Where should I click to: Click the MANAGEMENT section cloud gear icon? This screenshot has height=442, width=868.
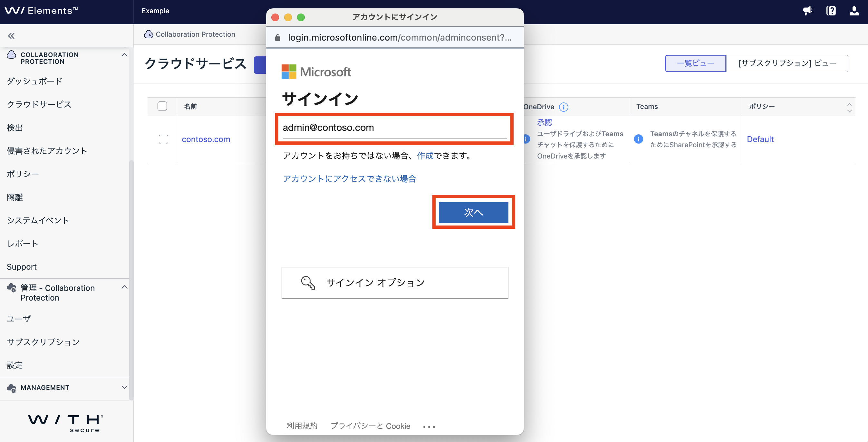point(12,388)
